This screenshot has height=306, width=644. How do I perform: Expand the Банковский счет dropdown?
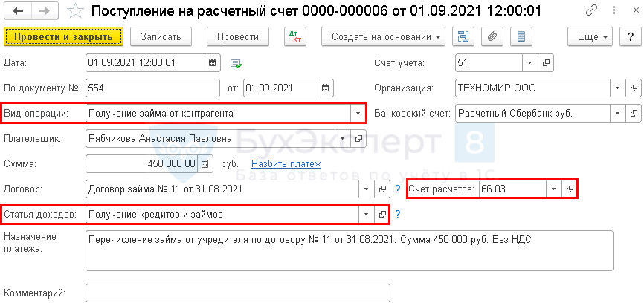click(x=617, y=113)
